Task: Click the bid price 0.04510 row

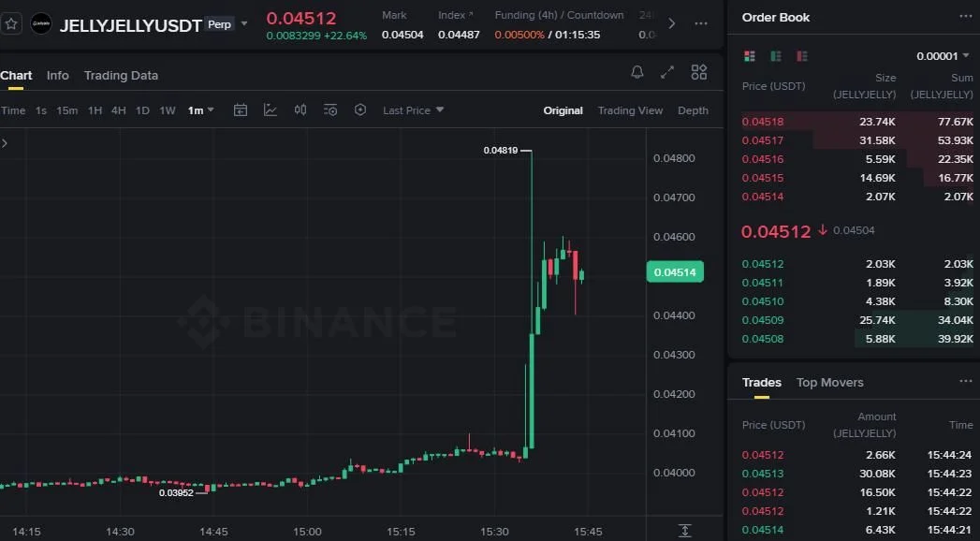Action: coord(857,301)
